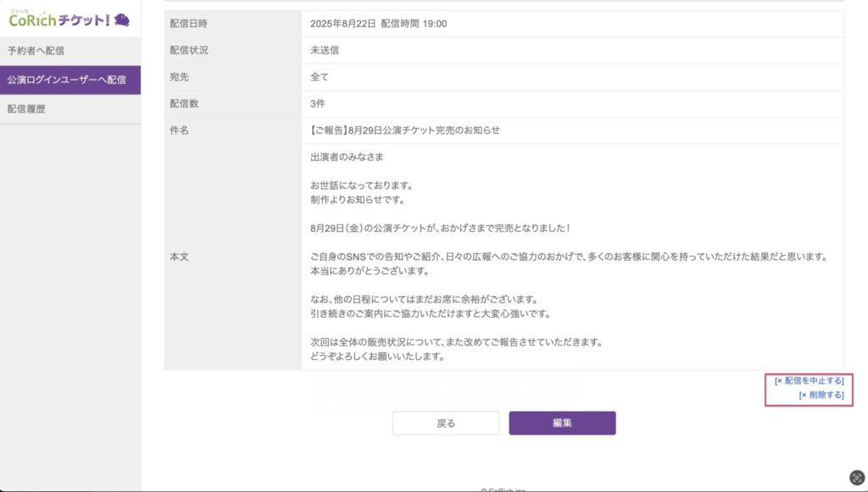Click the 出演者のみなさま greeting line

click(x=348, y=158)
